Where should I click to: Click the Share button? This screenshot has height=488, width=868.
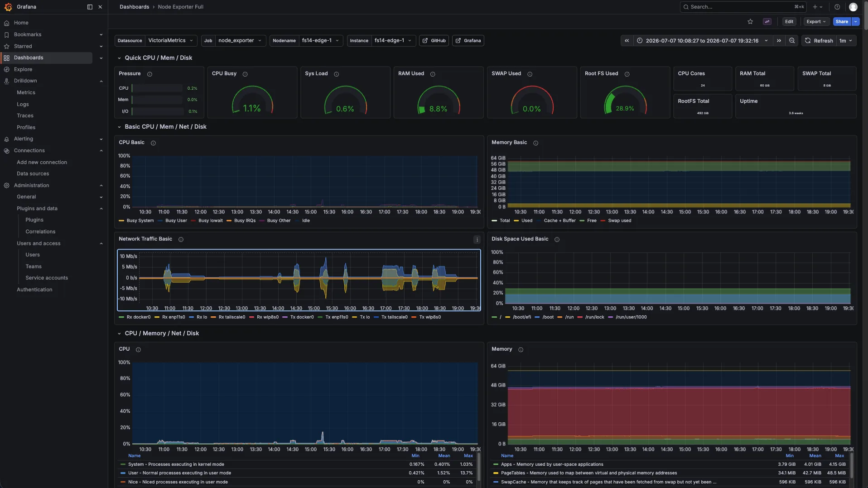(842, 22)
